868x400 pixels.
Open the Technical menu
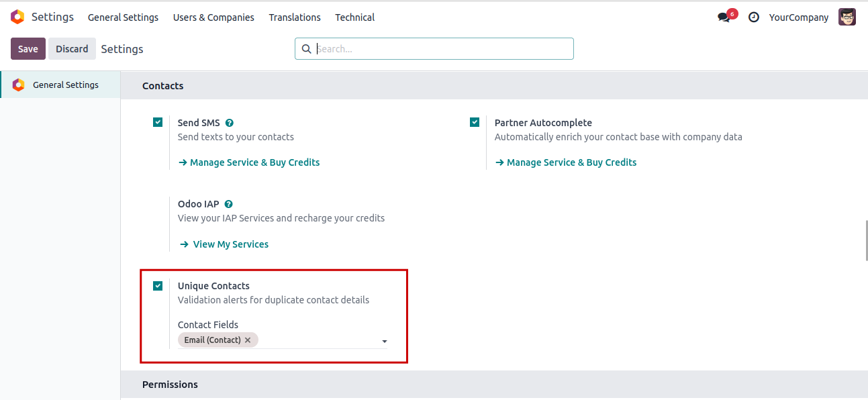[354, 17]
